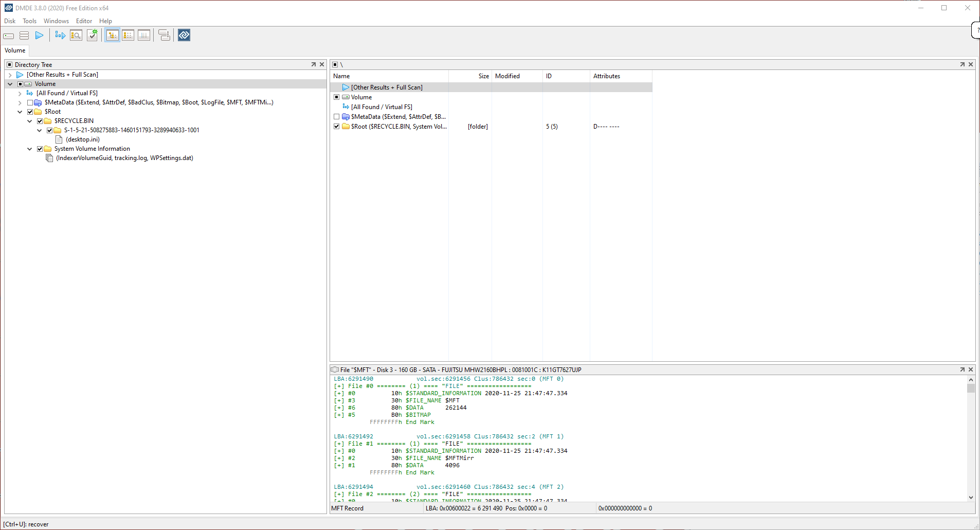Toggle the file list panel view icon
Screen dimensions: 980x530
(128, 35)
